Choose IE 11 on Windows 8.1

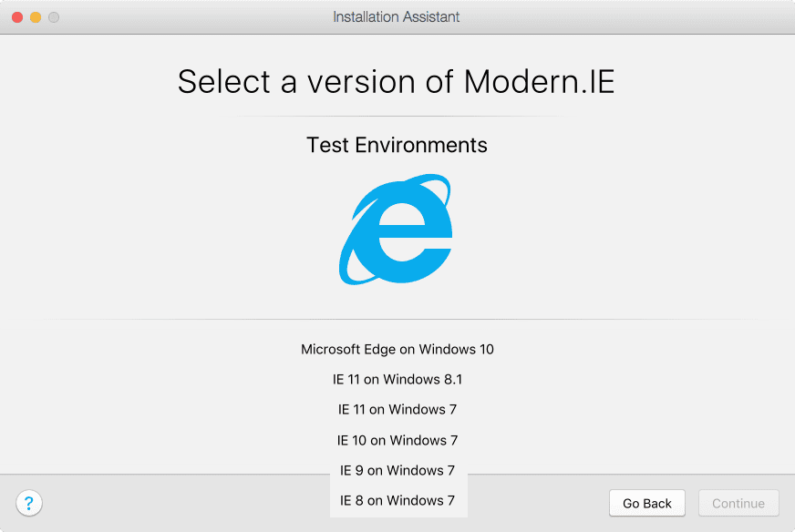coord(397,379)
